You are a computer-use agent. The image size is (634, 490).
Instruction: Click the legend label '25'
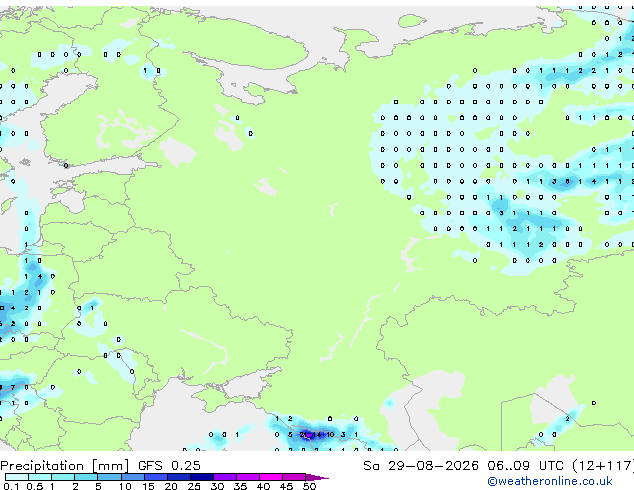coord(194,486)
